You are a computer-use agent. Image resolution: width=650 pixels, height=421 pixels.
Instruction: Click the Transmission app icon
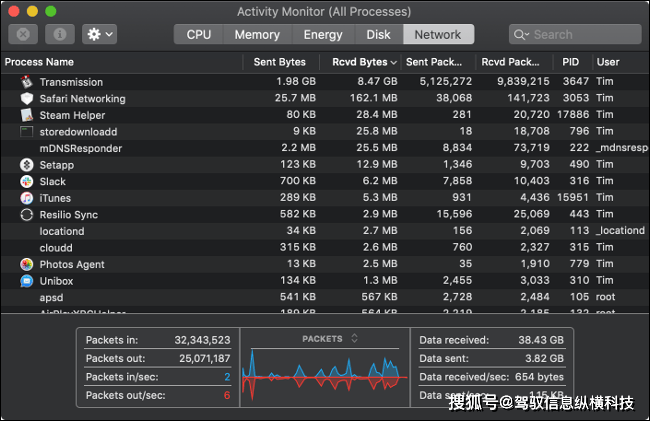point(27,82)
